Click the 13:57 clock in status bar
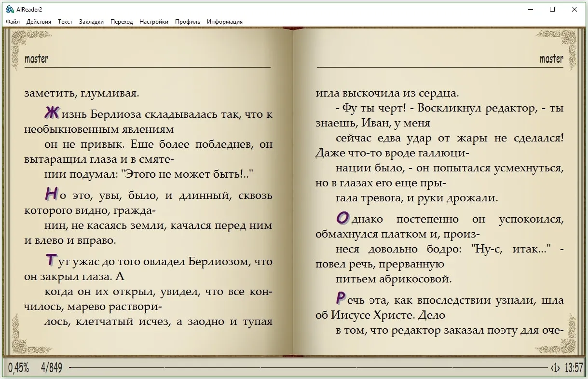The image size is (588, 379). pos(574,368)
